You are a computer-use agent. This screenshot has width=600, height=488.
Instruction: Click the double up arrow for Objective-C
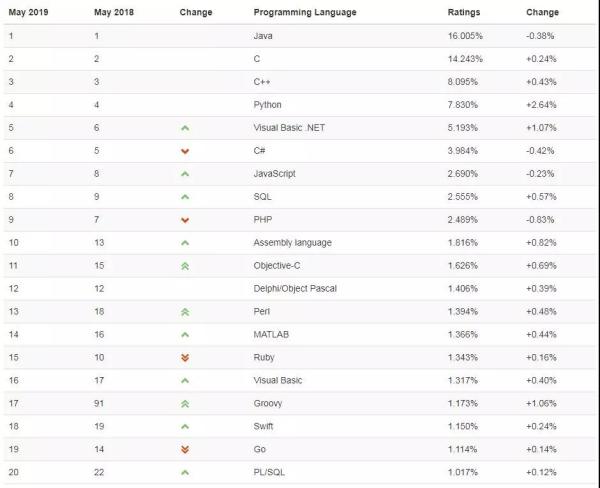pos(185,266)
